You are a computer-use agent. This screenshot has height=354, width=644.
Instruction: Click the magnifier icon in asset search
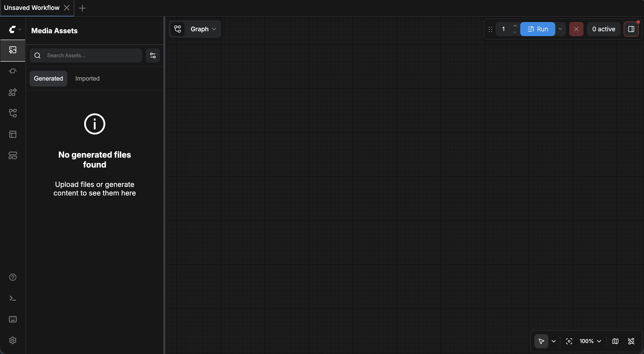[x=37, y=55]
